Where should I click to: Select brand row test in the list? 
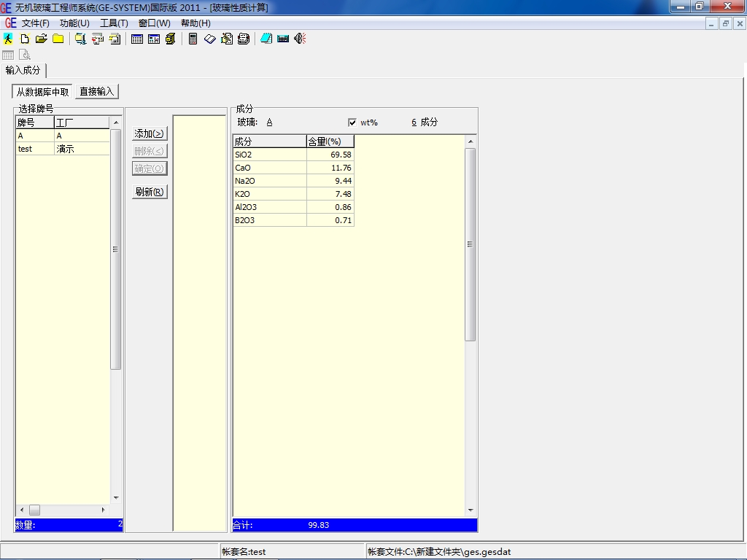click(63, 149)
